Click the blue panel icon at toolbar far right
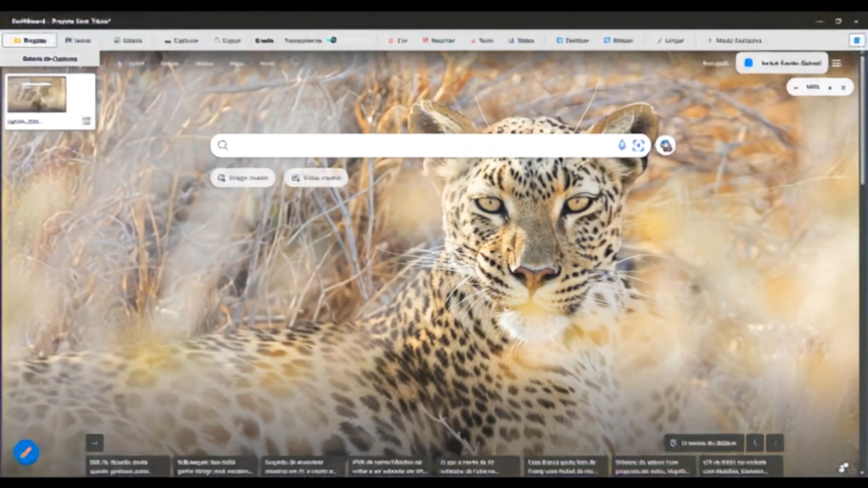 [x=856, y=40]
